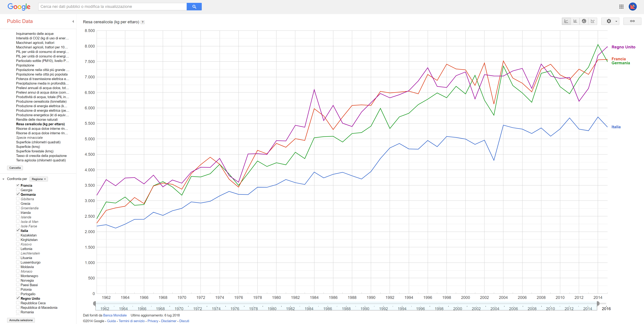Switch to line chart view
This screenshot has width=644, height=324.
[x=566, y=21]
